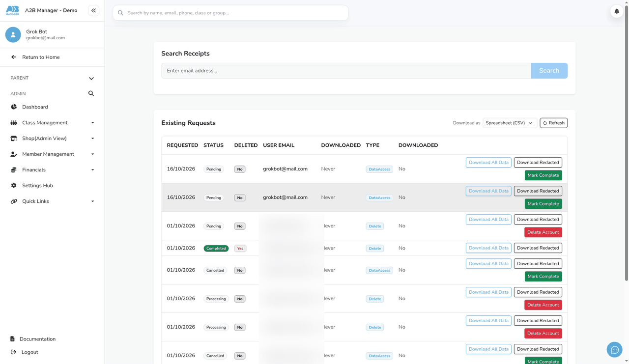Viewport: 629px width, 364px height.
Task: Click the Logout exit icon
Action: click(x=13, y=352)
